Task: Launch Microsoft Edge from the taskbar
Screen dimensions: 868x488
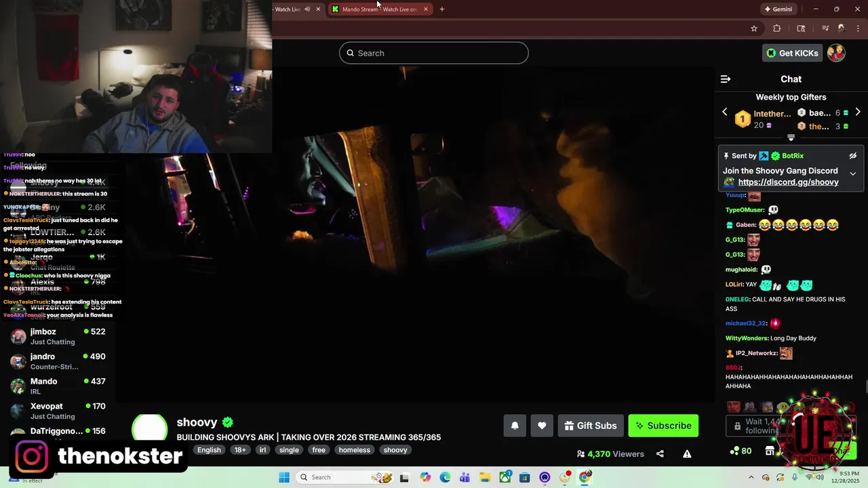Action: point(445,478)
